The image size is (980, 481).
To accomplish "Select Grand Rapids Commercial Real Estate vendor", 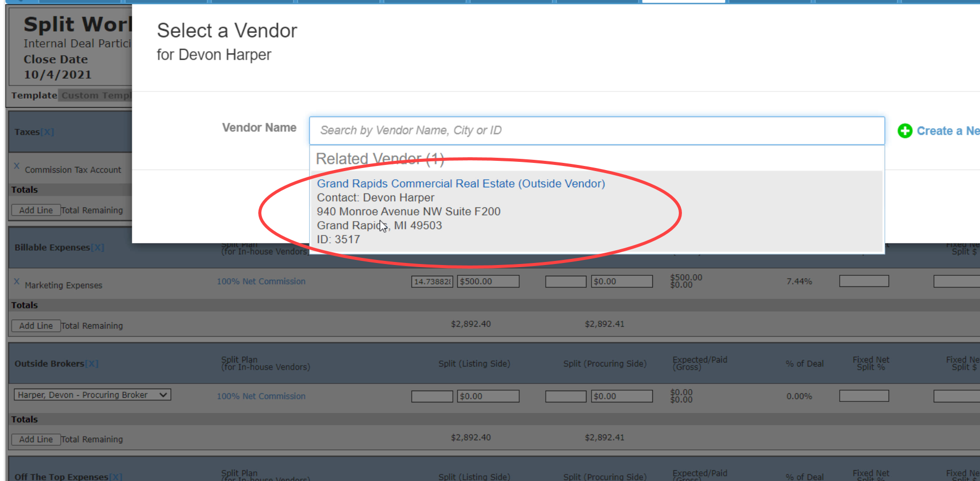I will click(460, 184).
